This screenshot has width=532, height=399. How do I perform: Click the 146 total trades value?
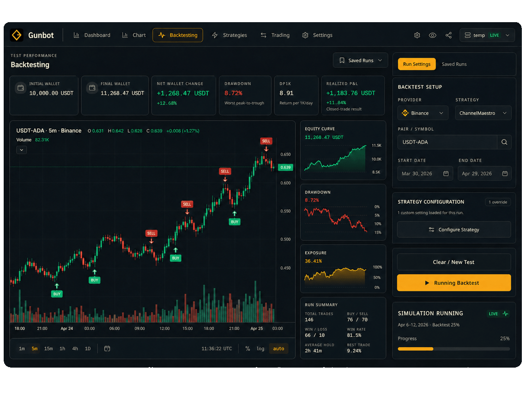point(309,320)
